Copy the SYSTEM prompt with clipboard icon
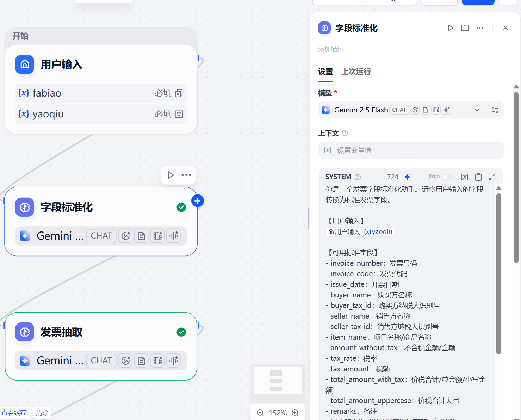 (478, 177)
